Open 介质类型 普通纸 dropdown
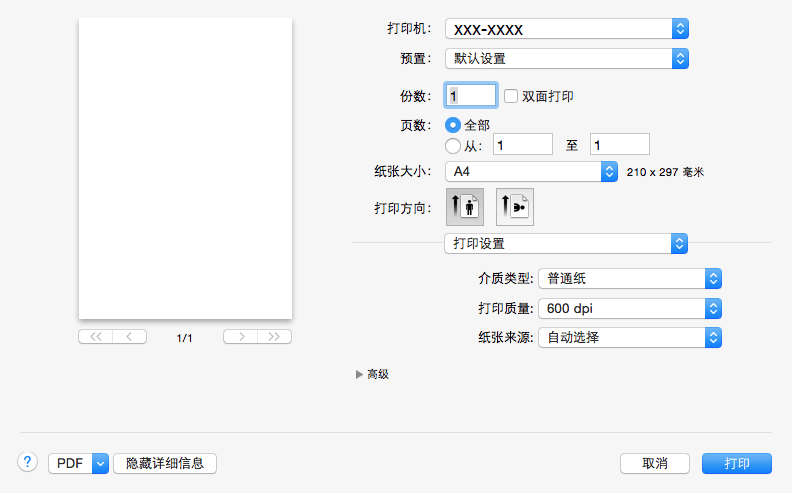This screenshot has width=792, height=493. pyautogui.click(x=630, y=278)
